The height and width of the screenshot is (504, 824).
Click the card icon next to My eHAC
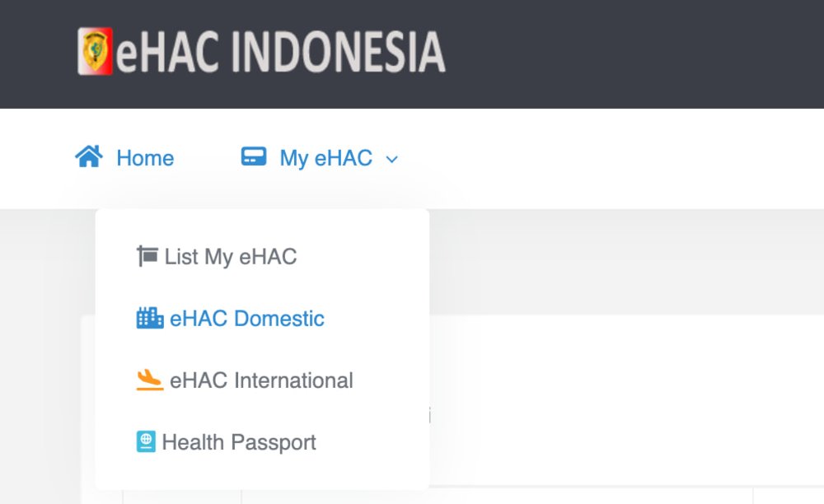point(254,156)
